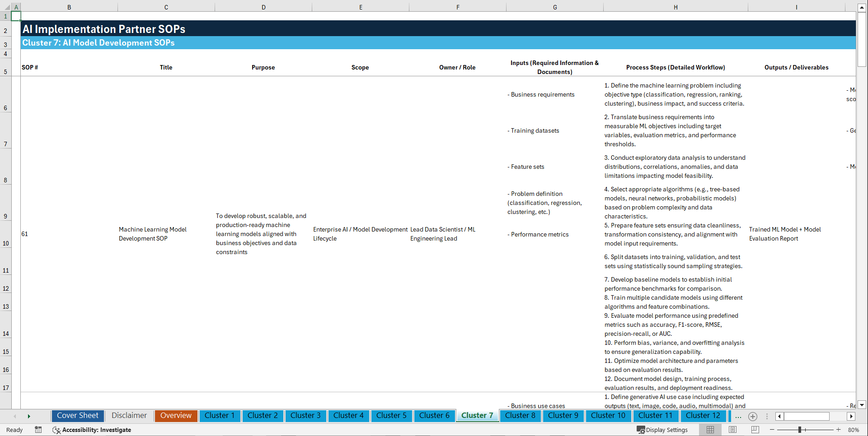The height and width of the screenshot is (436, 868).
Task: Click 'Outputs / Deliverables' header cell
Action: (796, 67)
